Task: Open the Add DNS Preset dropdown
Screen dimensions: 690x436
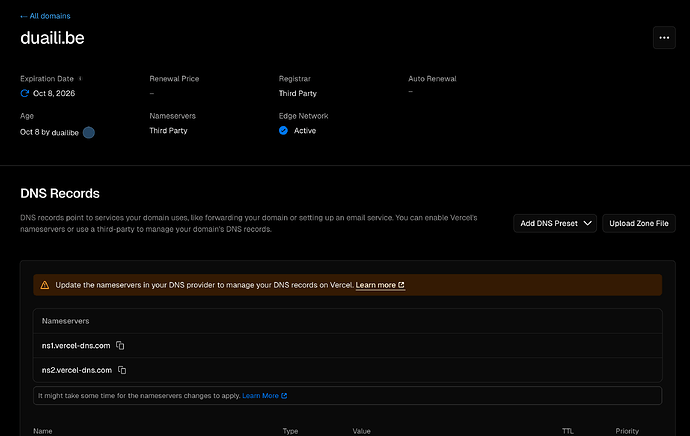Action: 555,223
